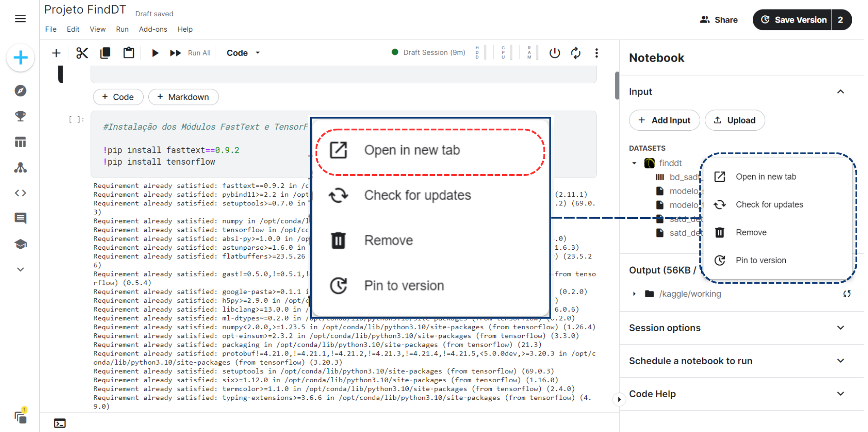868x432 pixels.
Task: Collapse the Input section chevron
Action: pyautogui.click(x=840, y=92)
